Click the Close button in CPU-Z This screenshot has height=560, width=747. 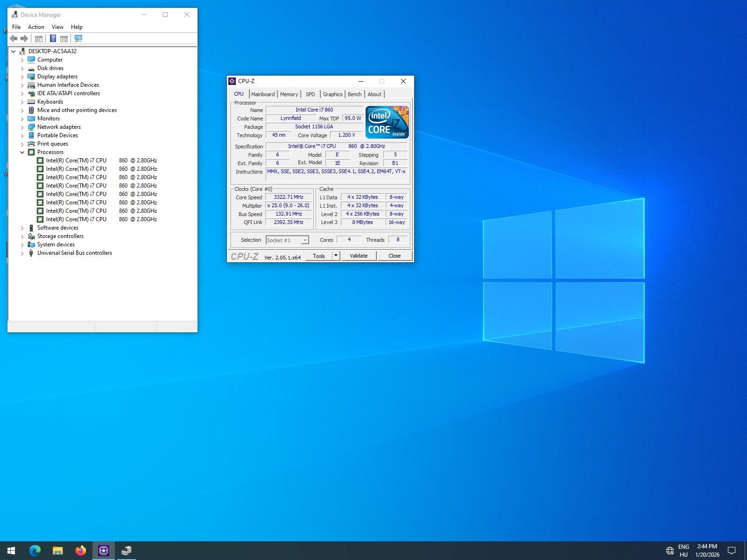click(x=395, y=256)
